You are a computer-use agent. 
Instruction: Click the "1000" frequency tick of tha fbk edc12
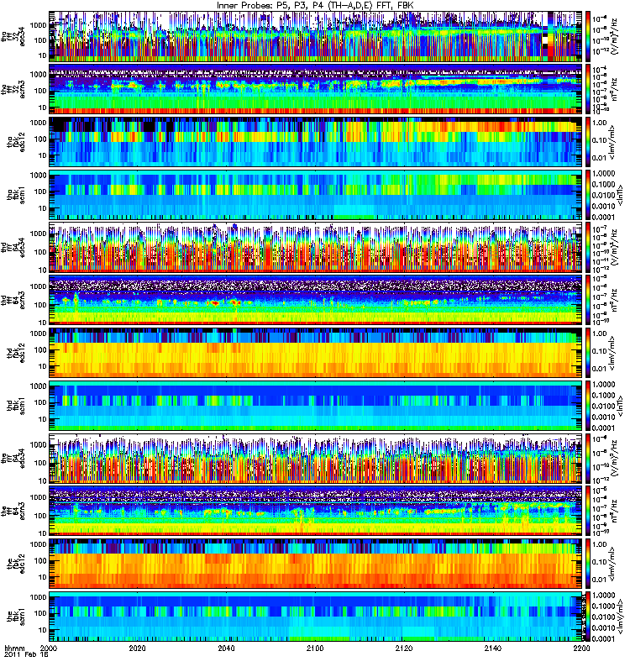[x=39, y=123]
